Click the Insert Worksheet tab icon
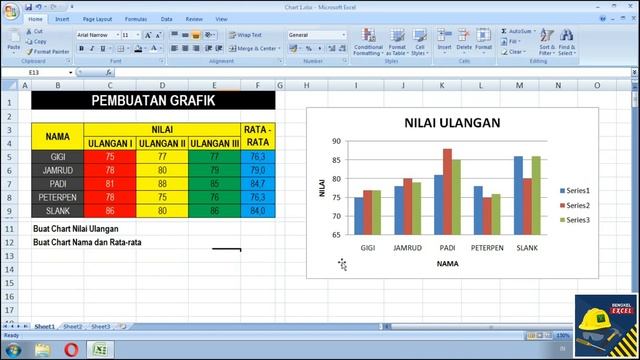This screenshot has width=640, height=360. (122, 326)
